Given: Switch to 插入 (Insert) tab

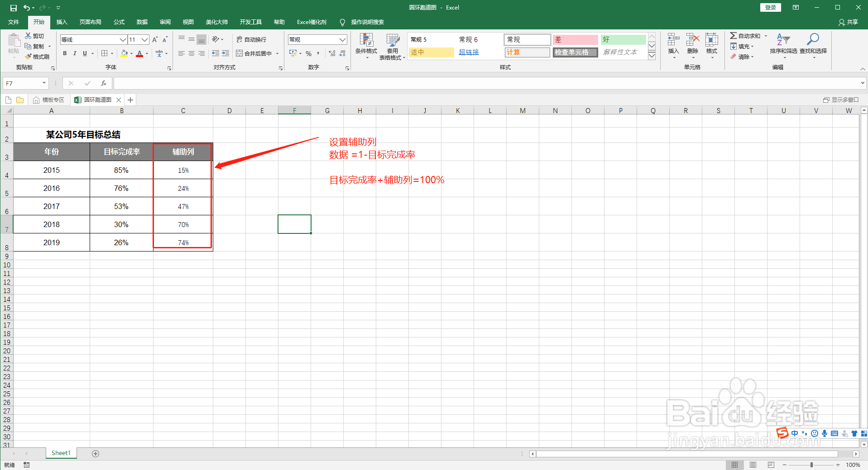Looking at the screenshot, I should click(62, 22).
